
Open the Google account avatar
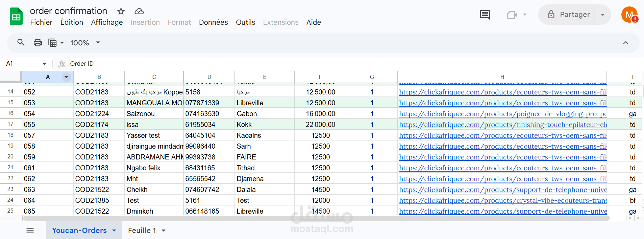[x=629, y=15]
